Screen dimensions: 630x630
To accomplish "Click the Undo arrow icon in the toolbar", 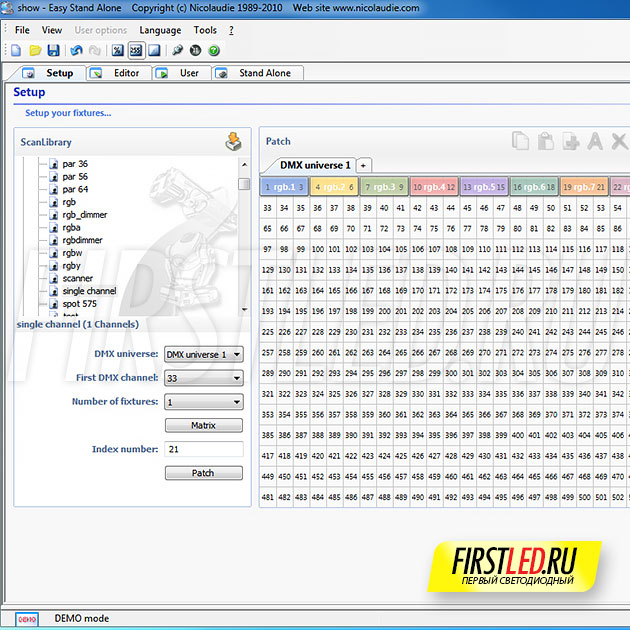I will pyautogui.click(x=77, y=50).
